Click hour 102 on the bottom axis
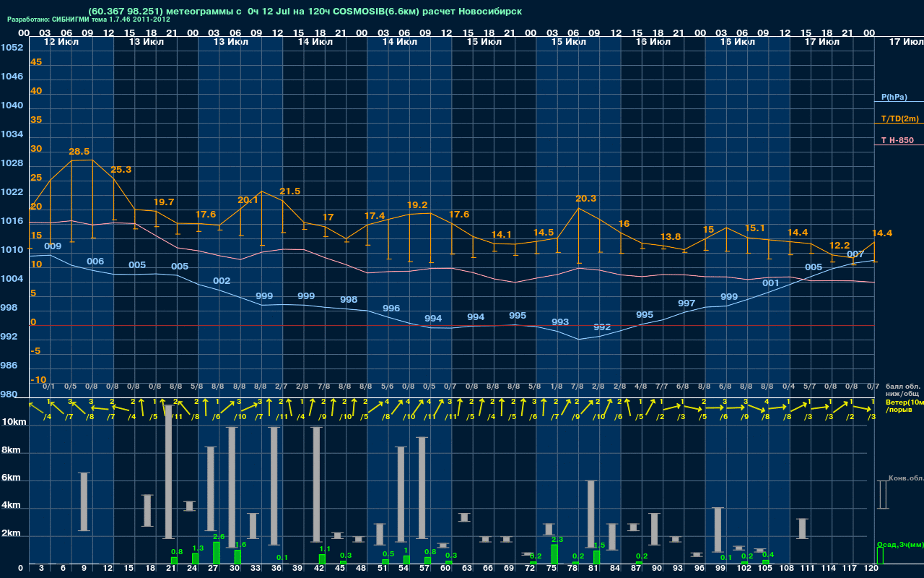924x578 pixels. 744,569
